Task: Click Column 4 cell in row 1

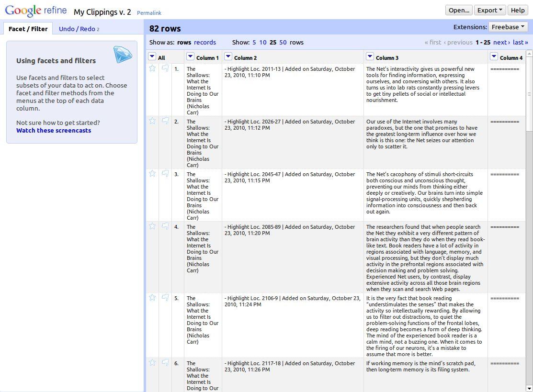Action: tap(507, 90)
